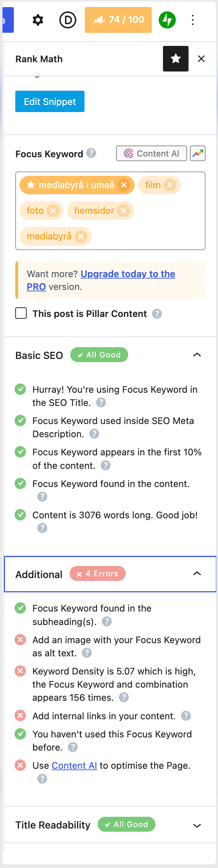Click the Content AI link in Additional
218x868 pixels.
[x=74, y=766]
